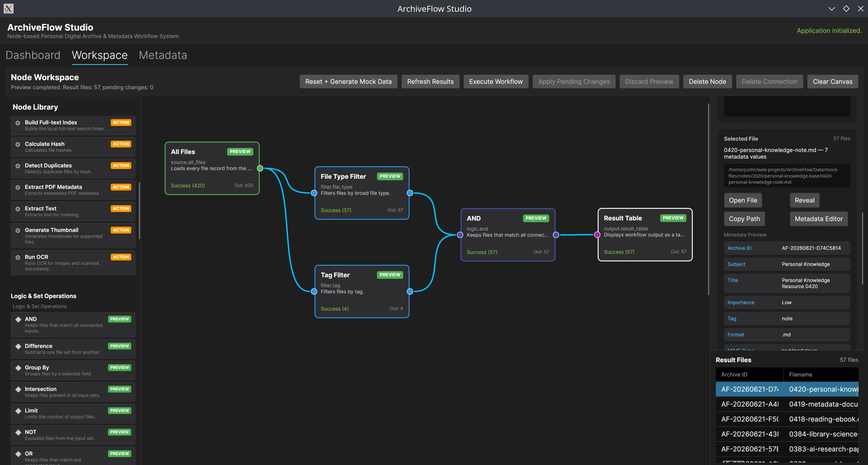This screenshot has height=465, width=868.
Task: Switch to the Dashboard tab
Action: click(33, 55)
